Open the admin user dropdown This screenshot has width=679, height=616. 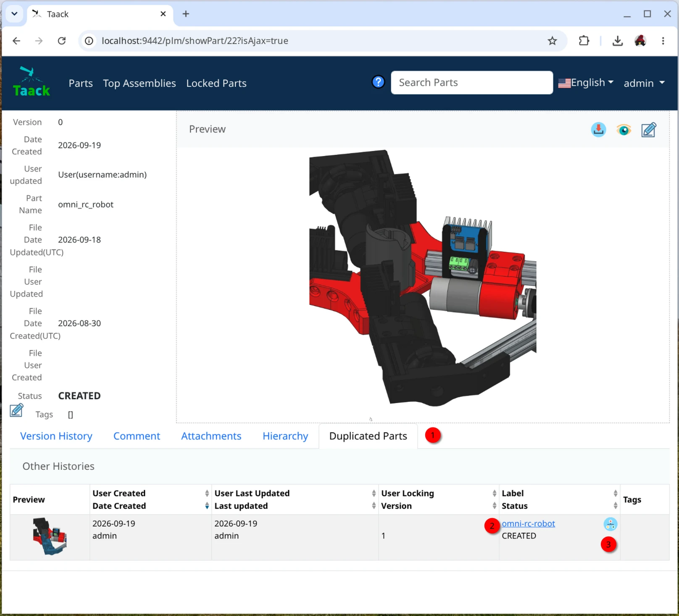(x=644, y=83)
